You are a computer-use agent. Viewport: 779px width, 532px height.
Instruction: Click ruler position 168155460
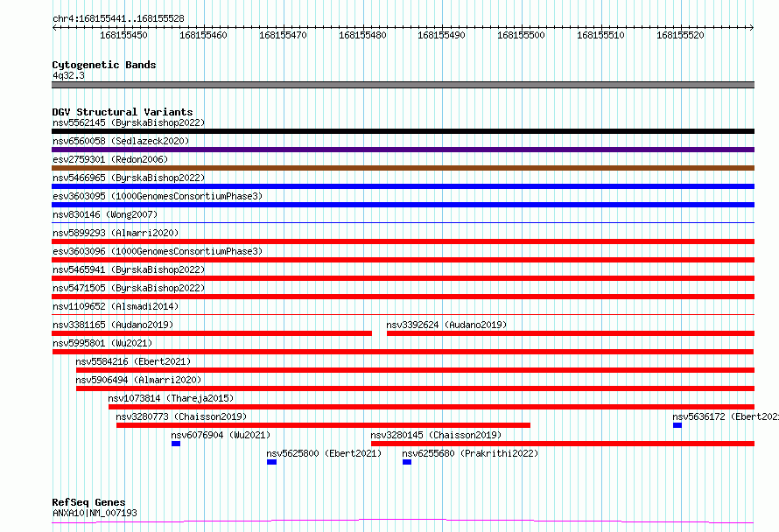coord(203,35)
